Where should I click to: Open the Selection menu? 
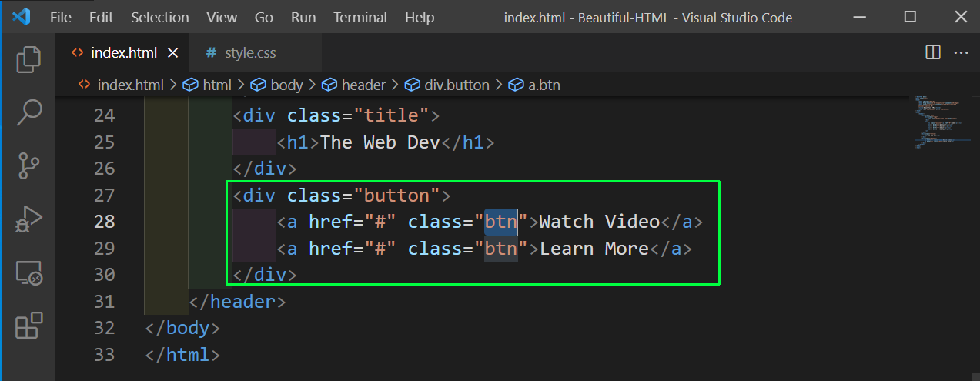coord(159,17)
